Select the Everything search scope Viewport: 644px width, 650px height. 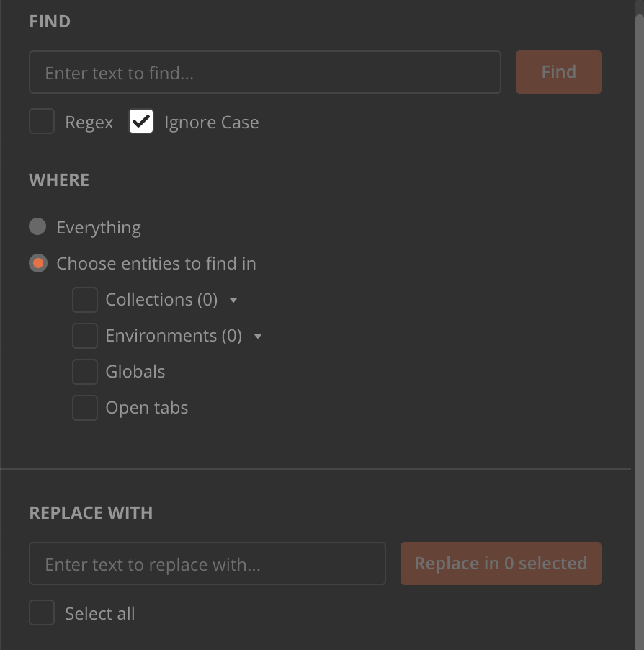(37, 226)
